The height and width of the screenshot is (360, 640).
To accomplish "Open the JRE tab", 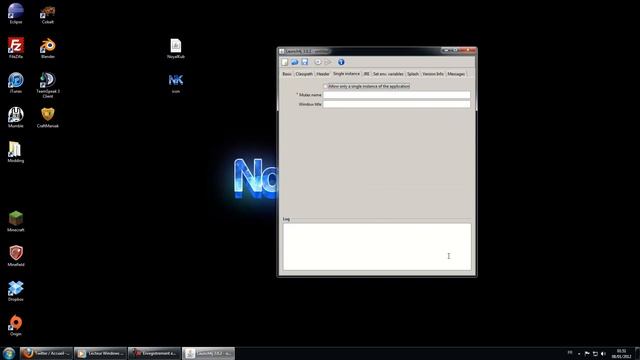I will [366, 74].
